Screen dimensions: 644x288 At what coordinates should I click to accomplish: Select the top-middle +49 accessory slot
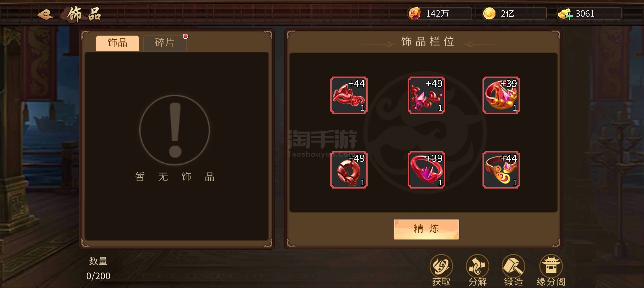pos(426,95)
